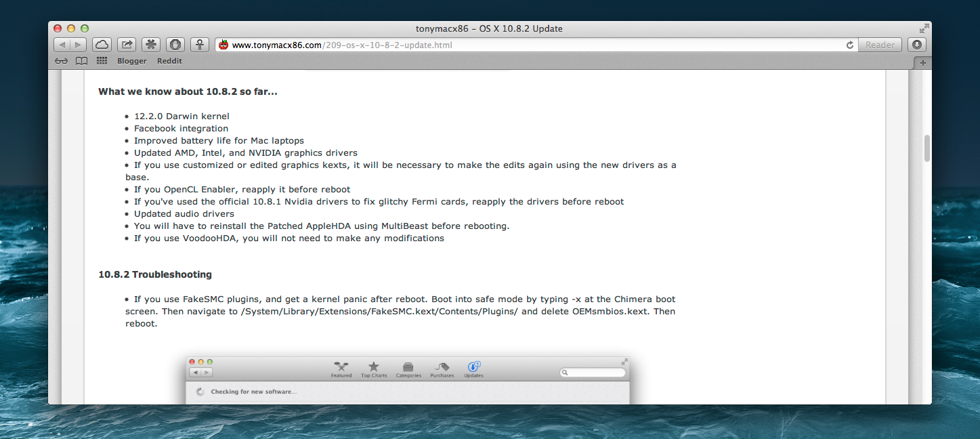Image resolution: width=980 pixels, height=439 pixels.
Task: Click Updates icon in App Store image
Action: coord(473,369)
